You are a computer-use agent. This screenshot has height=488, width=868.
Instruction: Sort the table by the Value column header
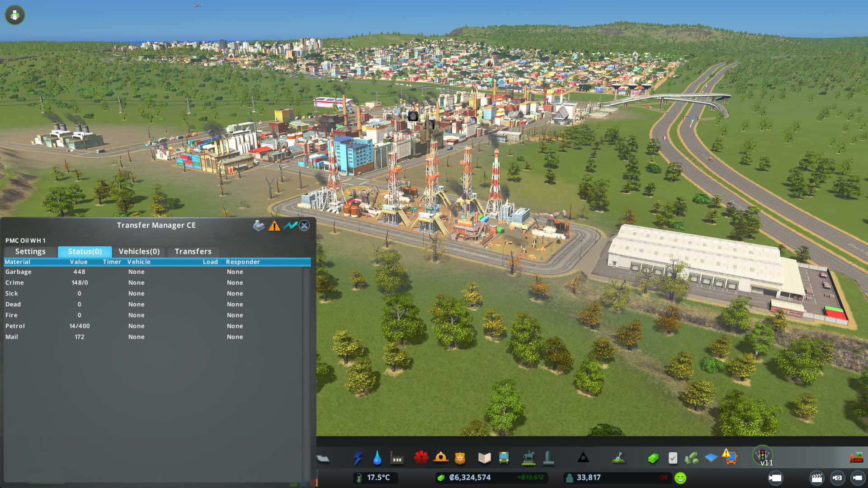pos(79,262)
